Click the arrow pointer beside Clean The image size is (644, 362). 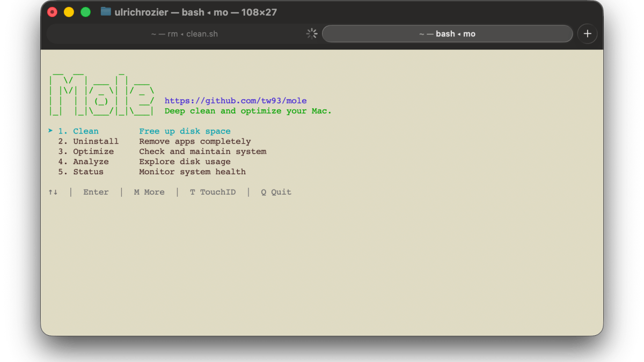point(50,131)
